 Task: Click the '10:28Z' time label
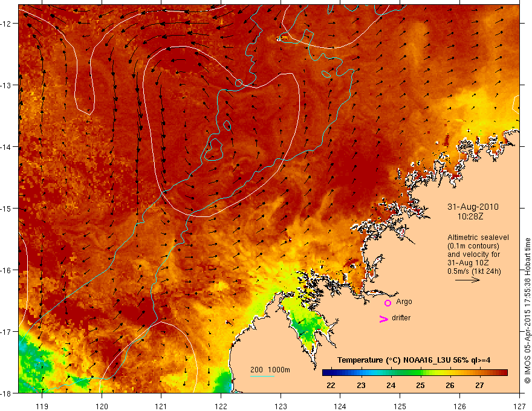[470, 216]
